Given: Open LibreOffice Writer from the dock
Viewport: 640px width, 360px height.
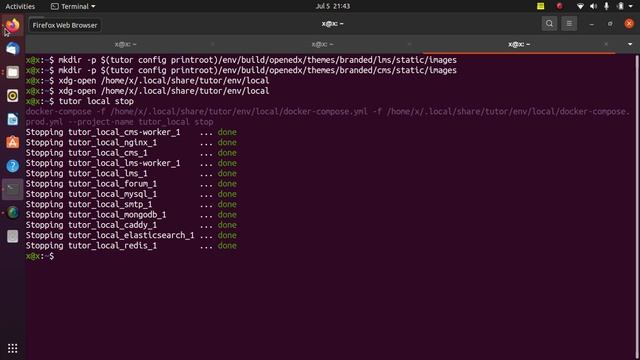Looking at the screenshot, I should click(x=13, y=119).
